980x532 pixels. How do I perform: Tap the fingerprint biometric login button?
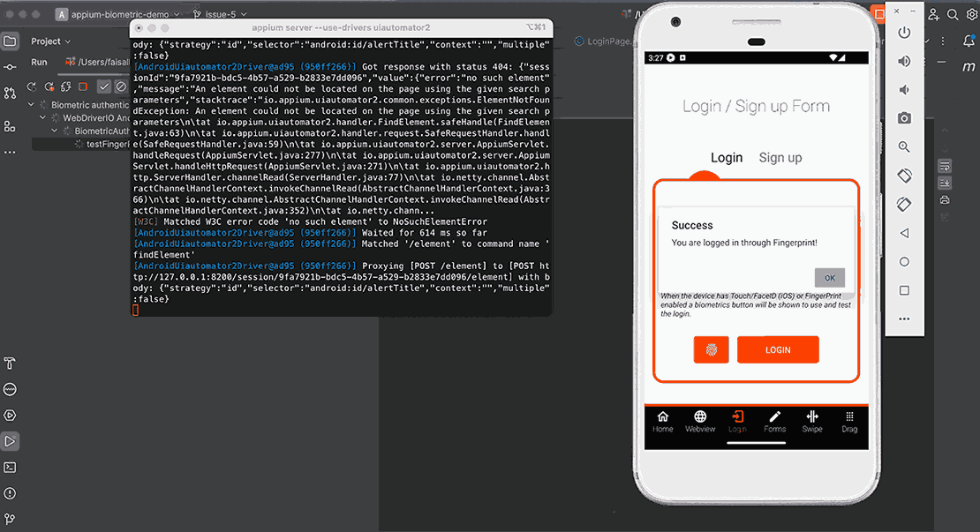711,349
